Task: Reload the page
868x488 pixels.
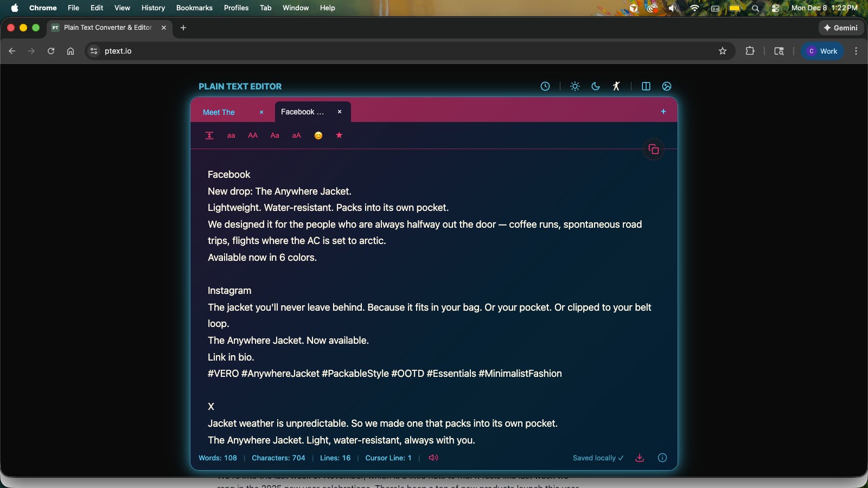Action: (51, 51)
